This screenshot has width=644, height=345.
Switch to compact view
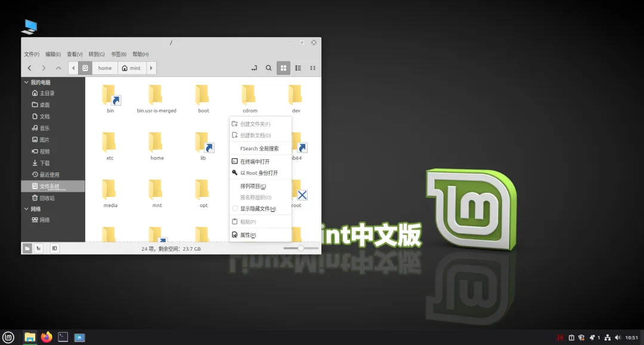pyautogui.click(x=312, y=68)
